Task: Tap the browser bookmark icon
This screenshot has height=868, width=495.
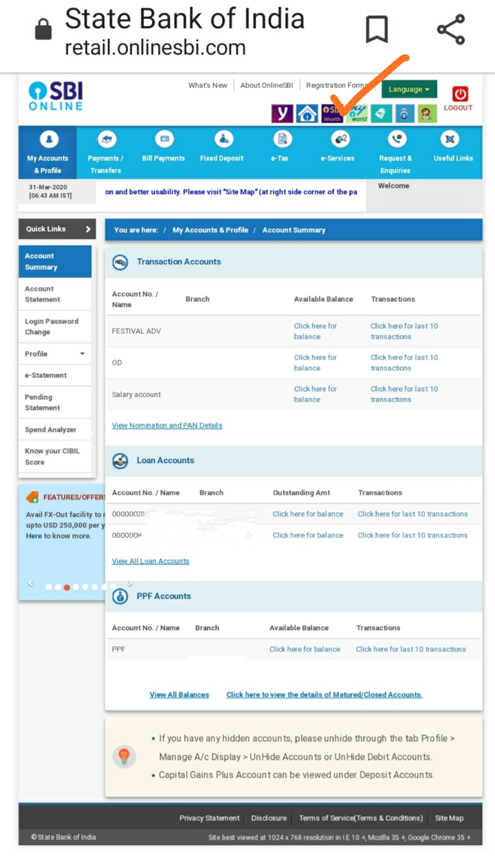Action: coord(377,29)
